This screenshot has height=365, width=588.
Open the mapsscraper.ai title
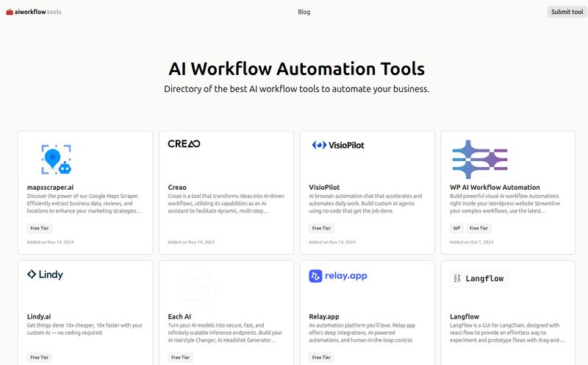pos(50,188)
